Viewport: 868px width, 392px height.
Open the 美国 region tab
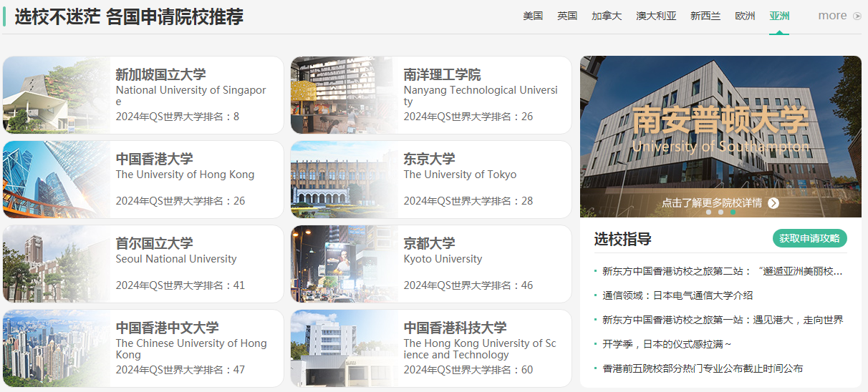pos(533,16)
